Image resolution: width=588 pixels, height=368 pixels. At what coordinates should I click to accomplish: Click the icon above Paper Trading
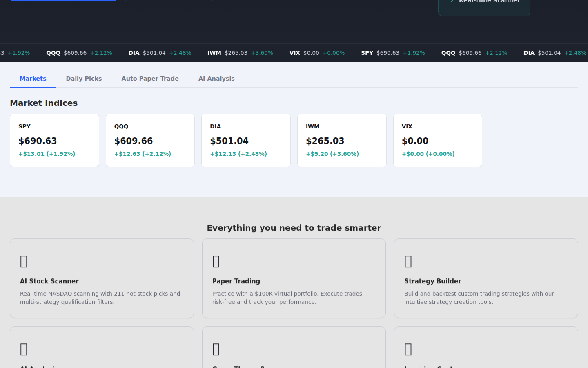(216, 261)
